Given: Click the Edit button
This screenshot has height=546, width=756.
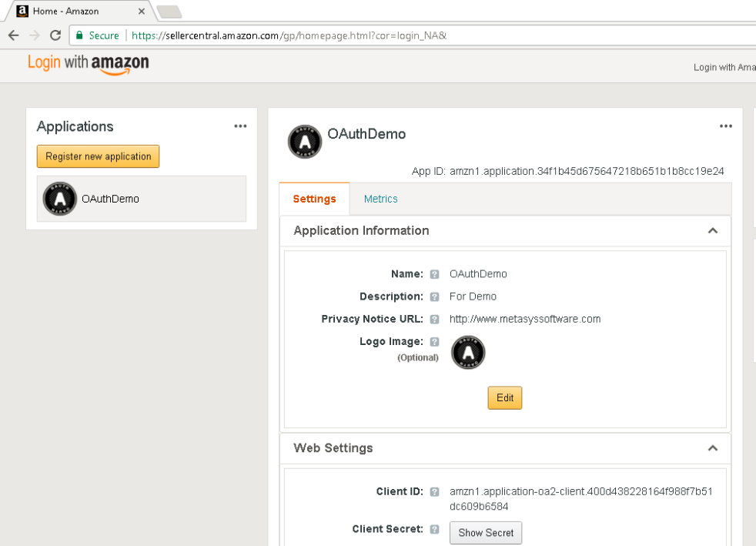Looking at the screenshot, I should coord(504,398).
